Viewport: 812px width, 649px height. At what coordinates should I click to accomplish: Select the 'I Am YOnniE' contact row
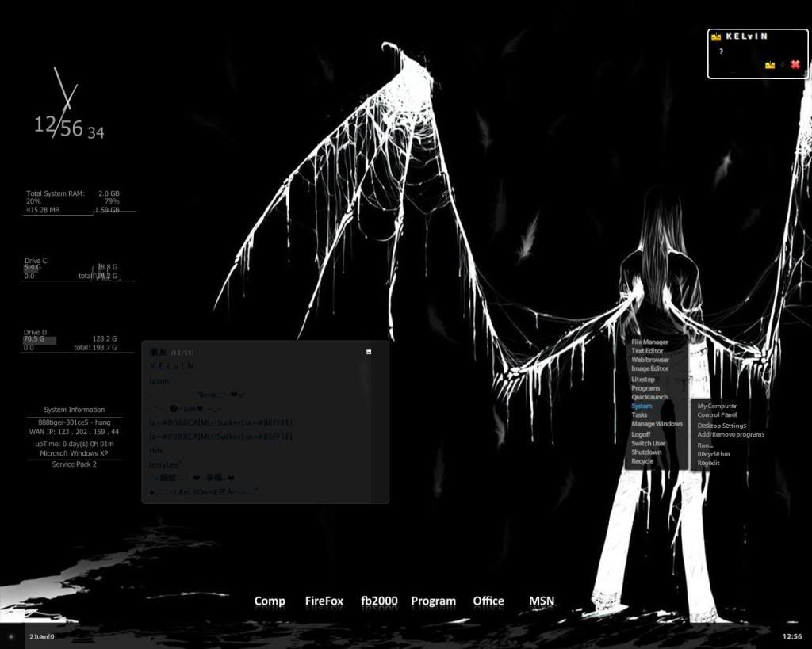[x=203, y=492]
